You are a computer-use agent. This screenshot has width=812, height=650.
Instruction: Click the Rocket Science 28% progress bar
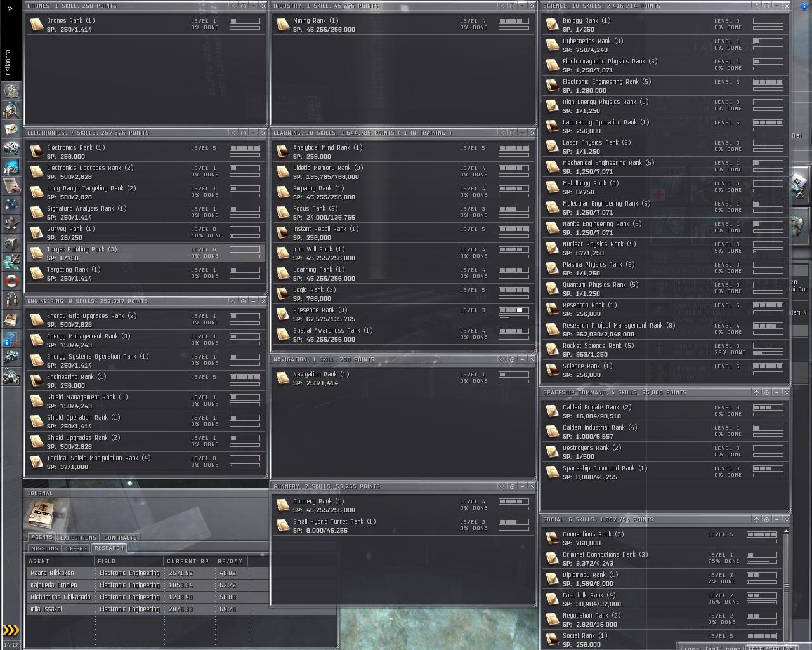pyautogui.click(x=768, y=352)
